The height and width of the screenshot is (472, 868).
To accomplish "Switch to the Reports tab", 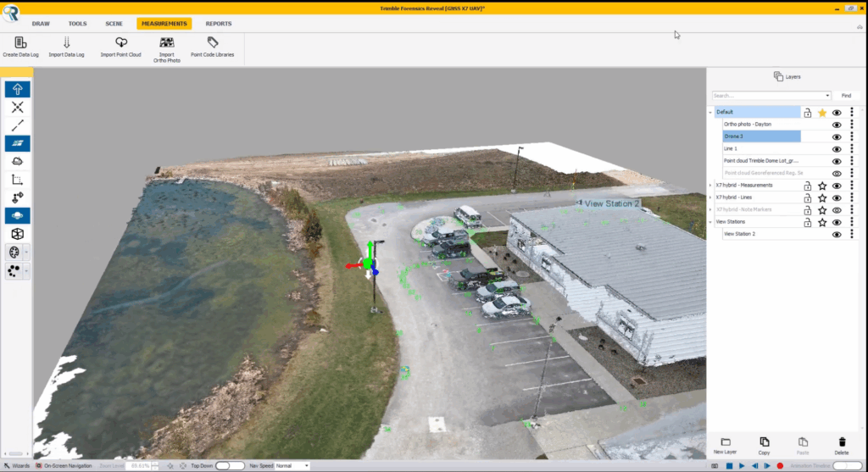I will (218, 24).
